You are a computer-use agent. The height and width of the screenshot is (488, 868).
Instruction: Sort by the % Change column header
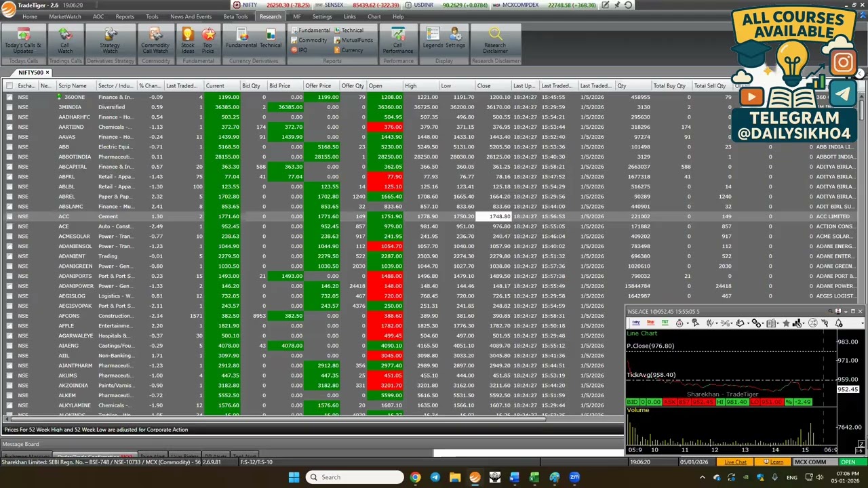[150, 86]
